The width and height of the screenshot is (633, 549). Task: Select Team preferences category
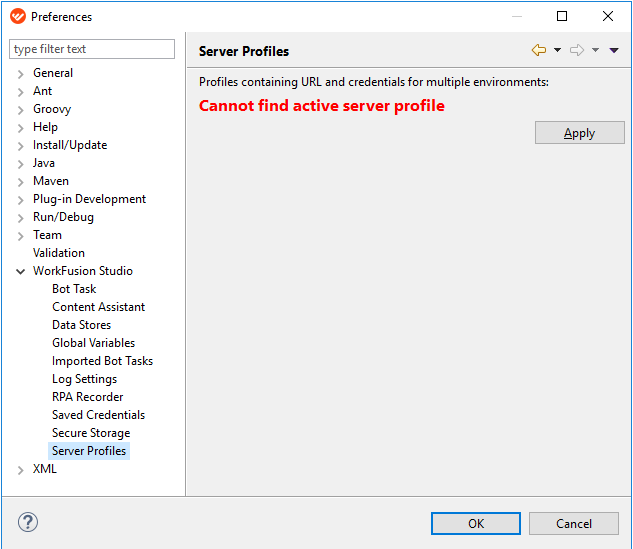click(x=47, y=235)
